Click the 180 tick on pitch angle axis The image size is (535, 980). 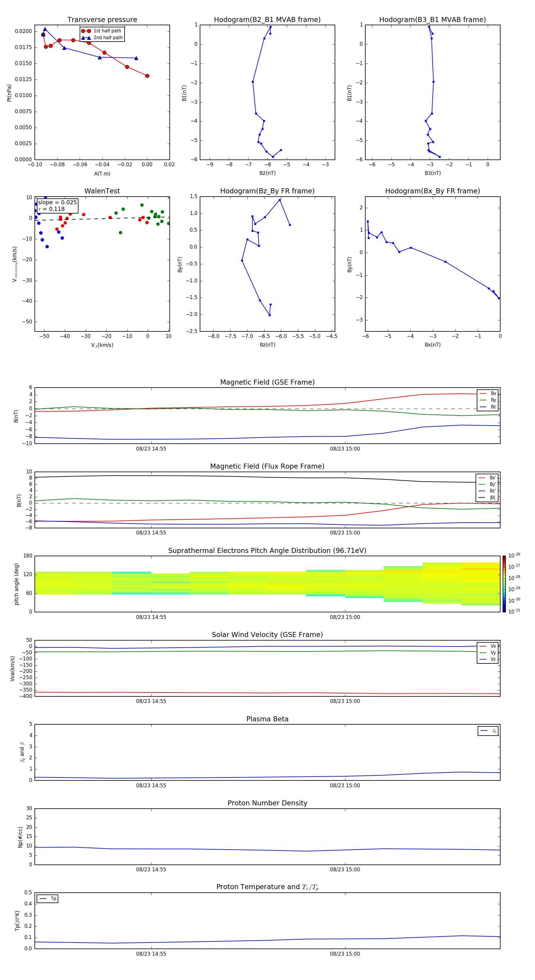click(x=28, y=556)
